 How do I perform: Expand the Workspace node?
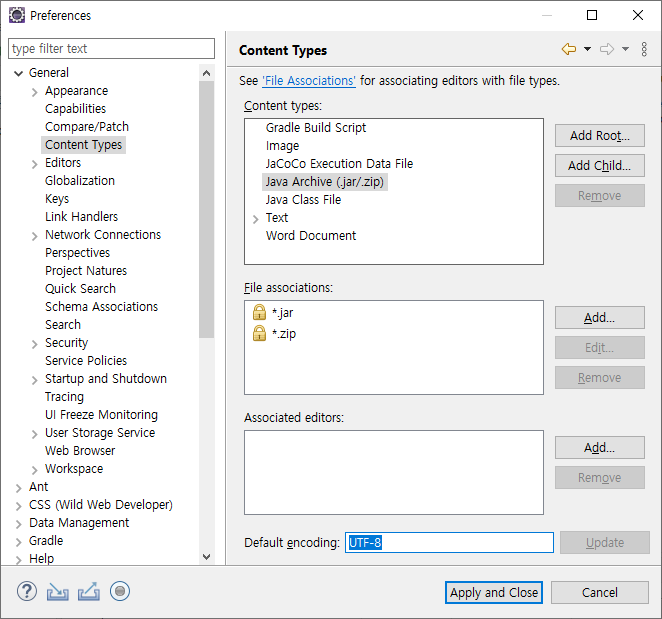pos(35,470)
